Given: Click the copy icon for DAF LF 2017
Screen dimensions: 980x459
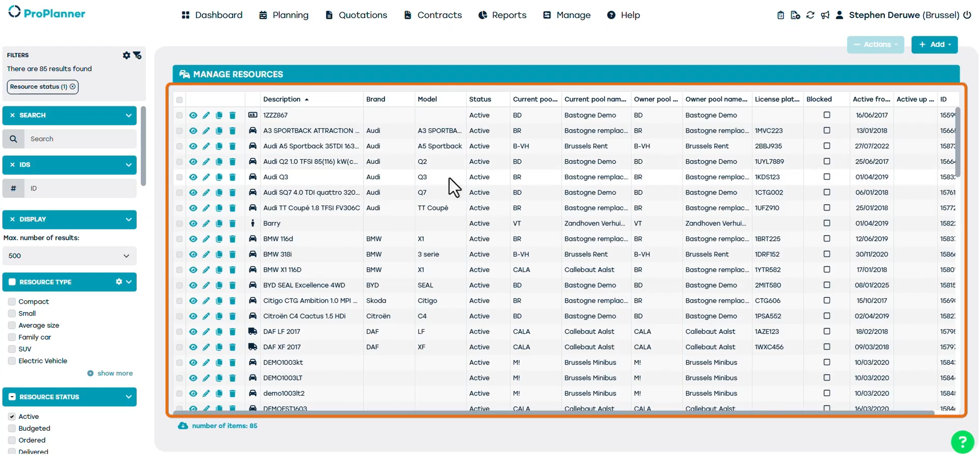Looking at the screenshot, I should click(x=219, y=331).
